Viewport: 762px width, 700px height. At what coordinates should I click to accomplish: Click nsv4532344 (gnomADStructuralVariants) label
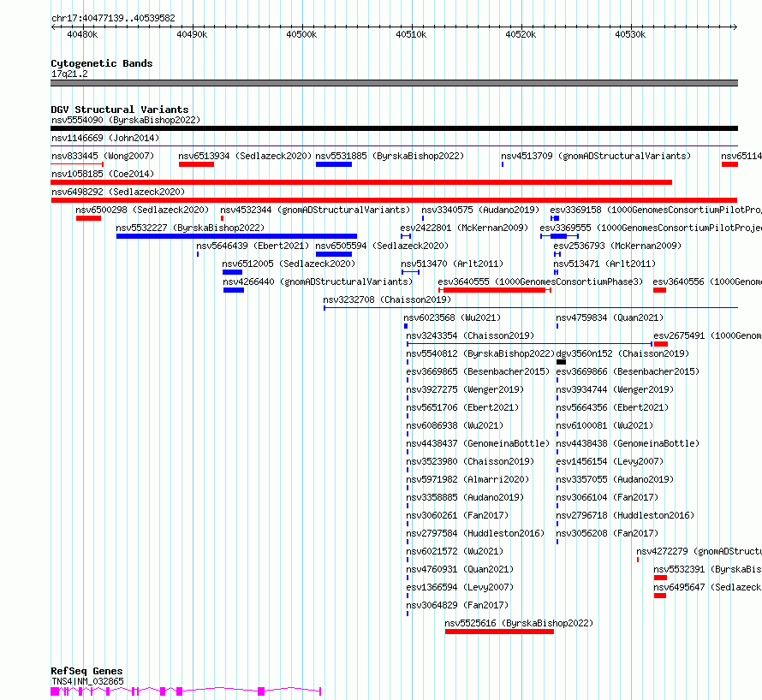[315, 210]
